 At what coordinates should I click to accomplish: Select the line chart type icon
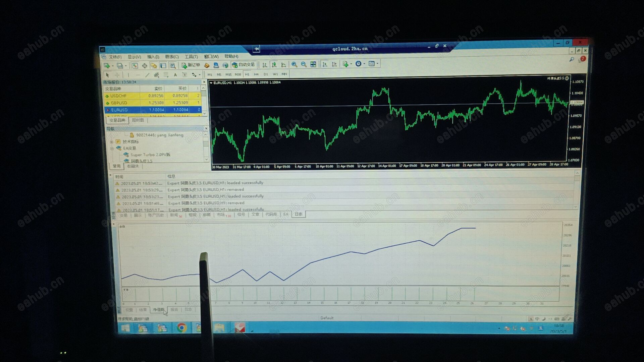pos(283,65)
